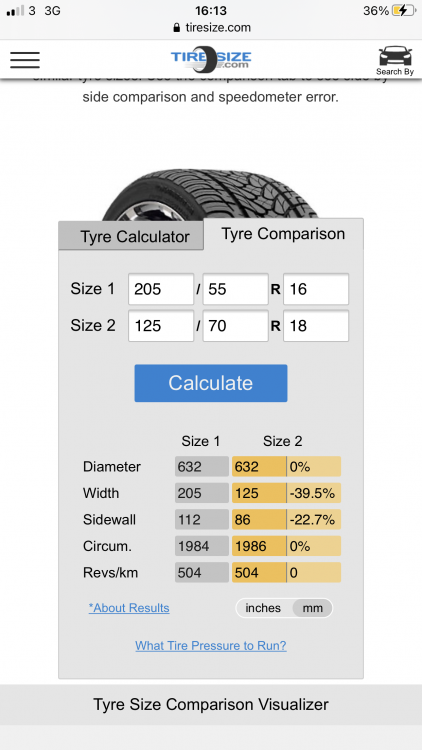Tap the Search By car icon
Screen dimensions: 422x750
point(395,60)
